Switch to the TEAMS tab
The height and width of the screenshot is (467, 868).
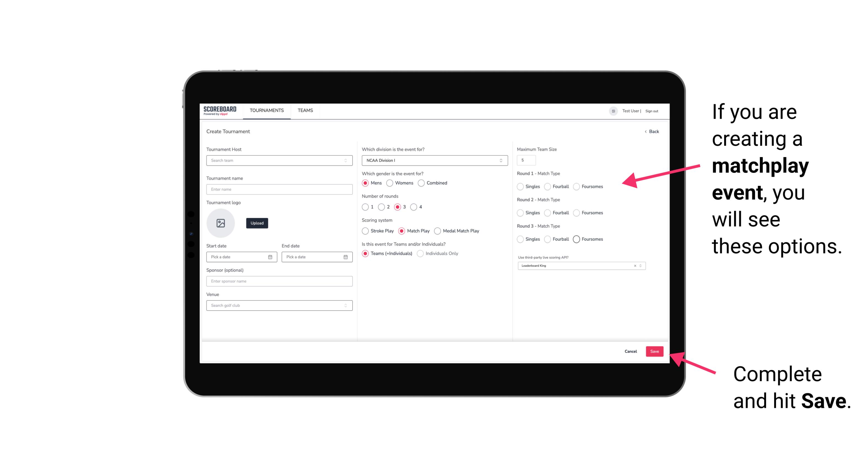click(x=305, y=110)
